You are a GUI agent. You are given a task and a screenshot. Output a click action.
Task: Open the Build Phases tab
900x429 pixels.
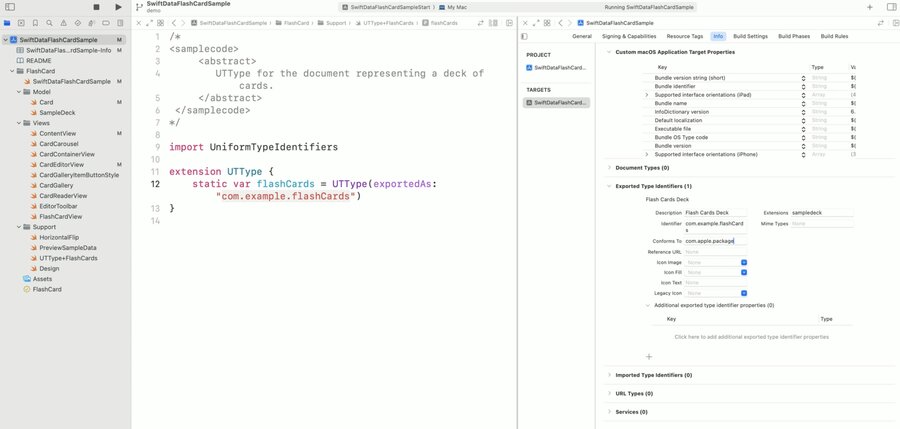click(794, 36)
